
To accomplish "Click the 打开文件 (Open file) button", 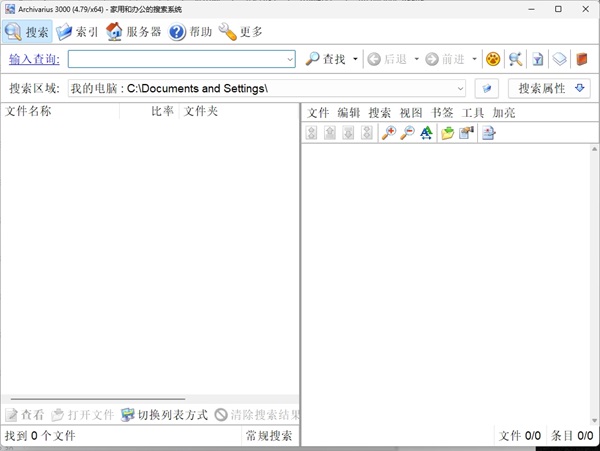I will point(83,415).
